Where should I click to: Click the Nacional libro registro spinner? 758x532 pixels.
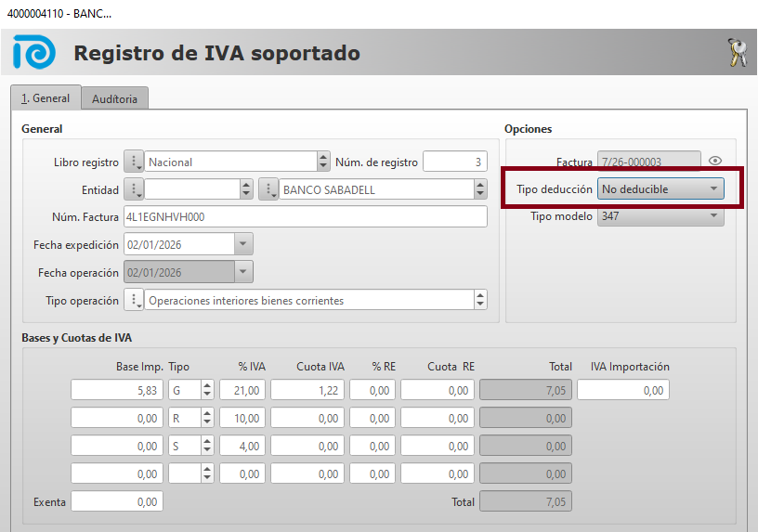point(323,162)
